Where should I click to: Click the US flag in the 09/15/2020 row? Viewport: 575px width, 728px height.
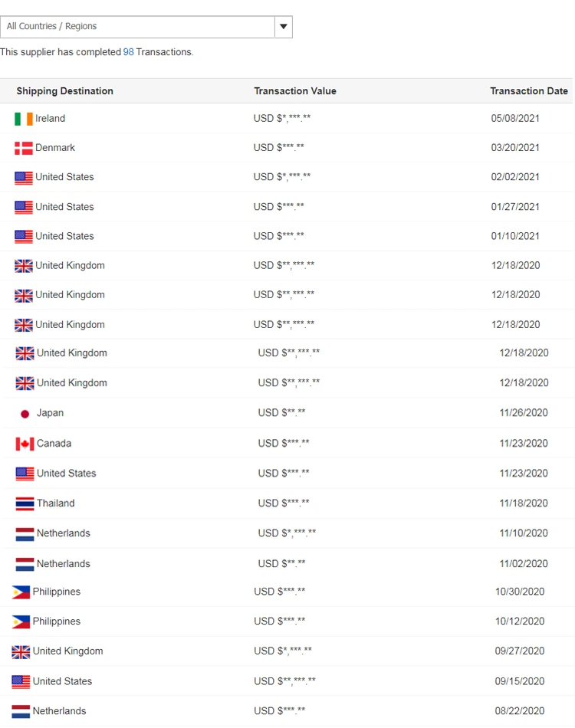point(21,681)
